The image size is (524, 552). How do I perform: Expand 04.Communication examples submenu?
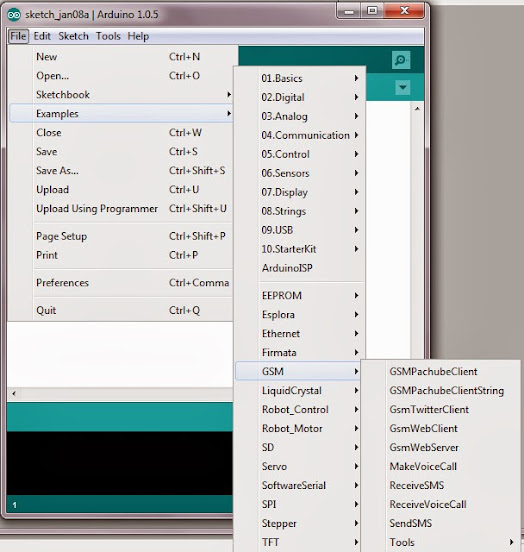pyautogui.click(x=299, y=135)
